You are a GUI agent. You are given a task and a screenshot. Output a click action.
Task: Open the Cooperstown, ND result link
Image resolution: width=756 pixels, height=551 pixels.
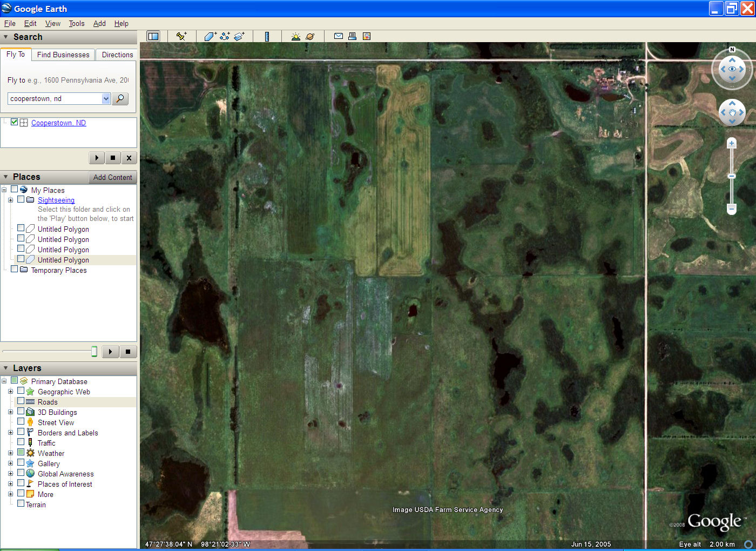pos(58,123)
